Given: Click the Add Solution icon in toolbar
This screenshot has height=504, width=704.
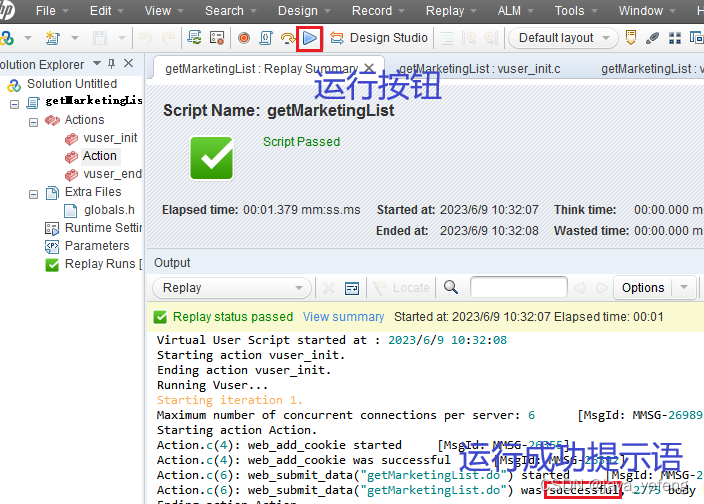Looking at the screenshot, I should (7, 38).
